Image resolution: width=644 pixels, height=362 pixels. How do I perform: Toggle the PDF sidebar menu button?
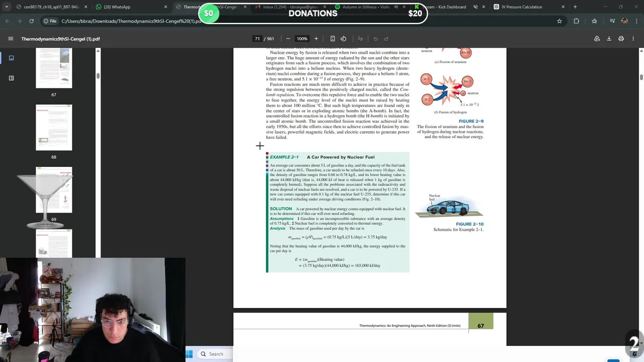pos(11,39)
